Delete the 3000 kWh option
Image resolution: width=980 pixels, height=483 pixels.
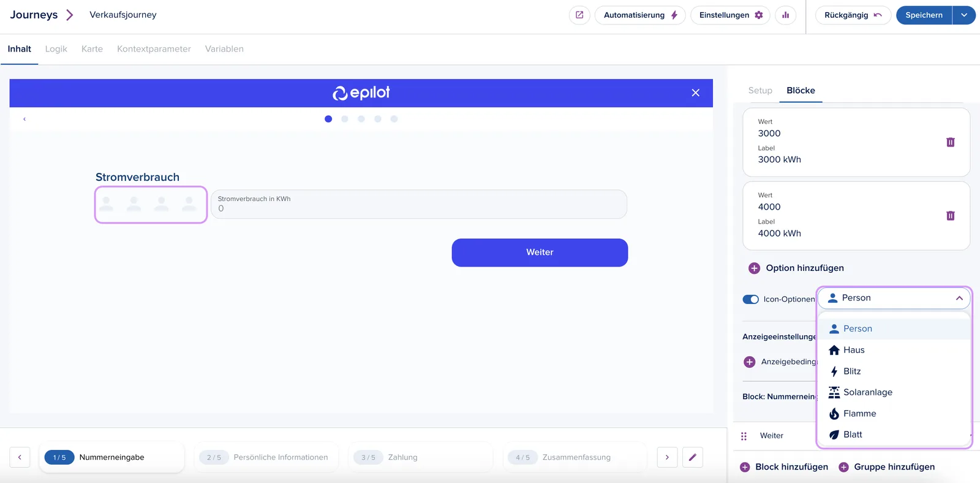click(x=951, y=142)
